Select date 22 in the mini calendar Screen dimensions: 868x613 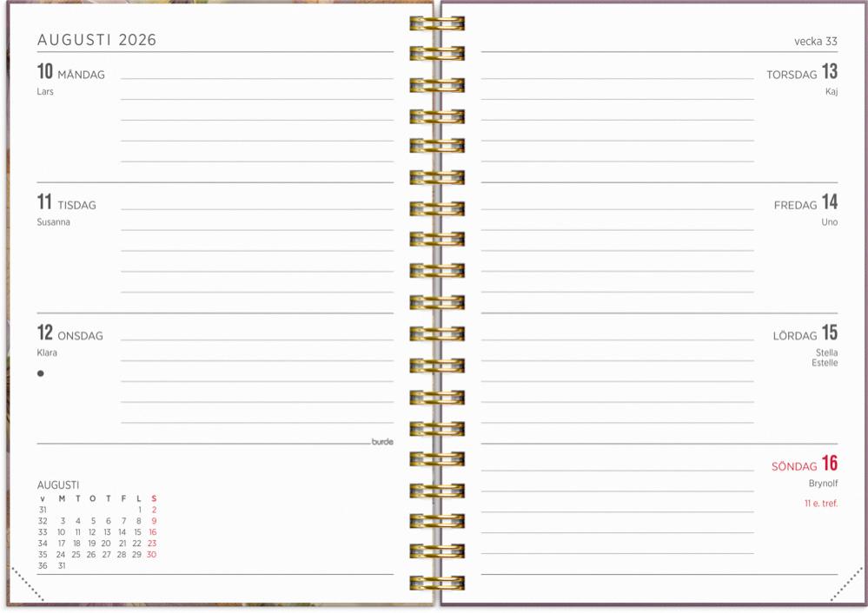pyautogui.click(x=136, y=544)
